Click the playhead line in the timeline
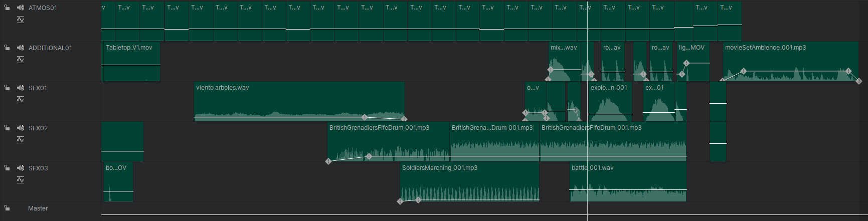The image size is (868, 221). point(587,110)
